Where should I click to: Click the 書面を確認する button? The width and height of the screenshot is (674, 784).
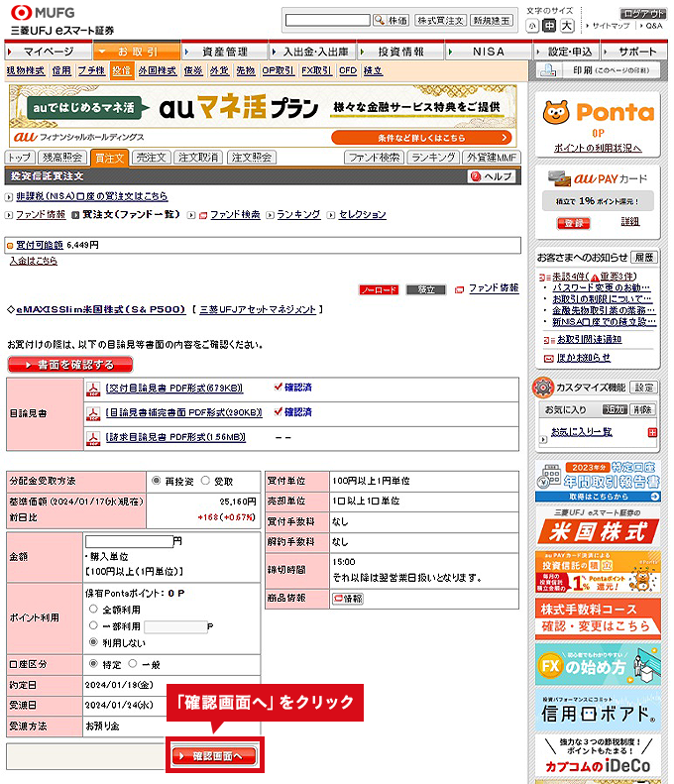(70, 365)
